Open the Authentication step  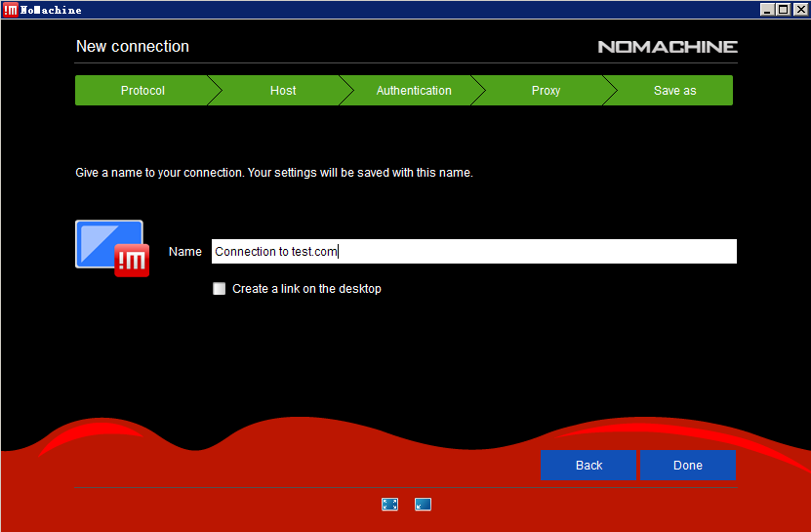(414, 91)
